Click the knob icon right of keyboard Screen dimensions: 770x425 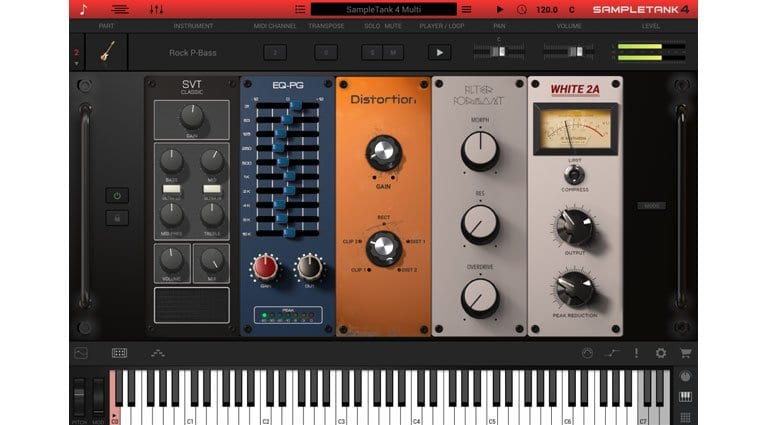tap(685, 377)
